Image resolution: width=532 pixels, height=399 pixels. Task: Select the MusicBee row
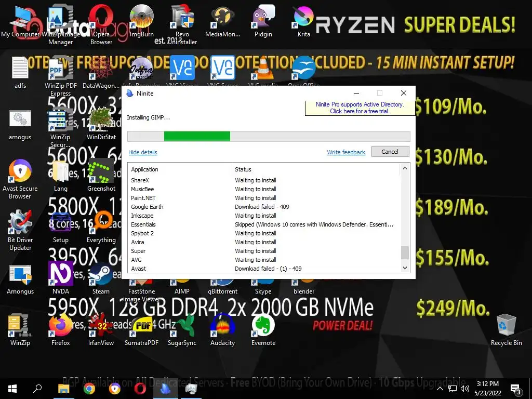tap(264, 189)
